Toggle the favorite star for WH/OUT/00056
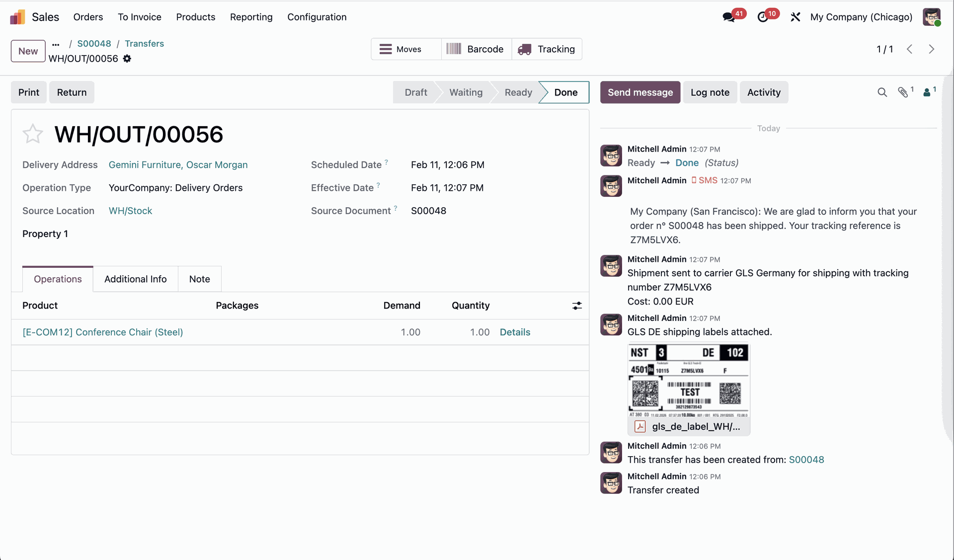This screenshot has width=954, height=560. 33,134
